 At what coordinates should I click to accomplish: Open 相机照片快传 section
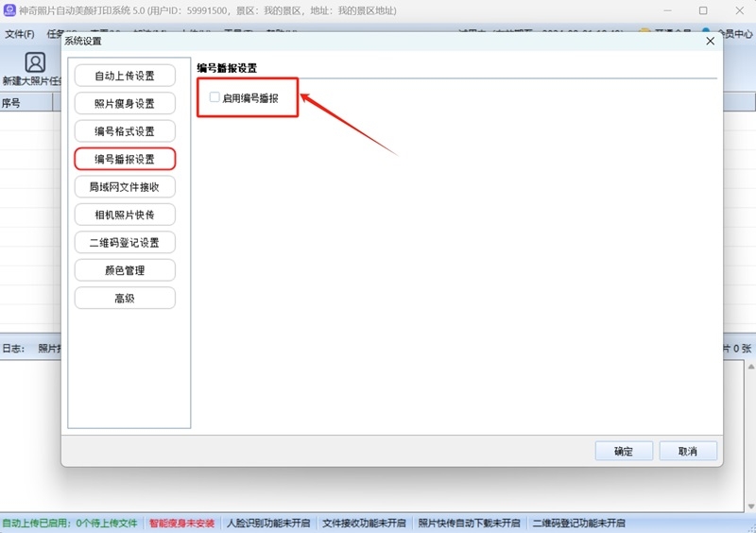[125, 215]
